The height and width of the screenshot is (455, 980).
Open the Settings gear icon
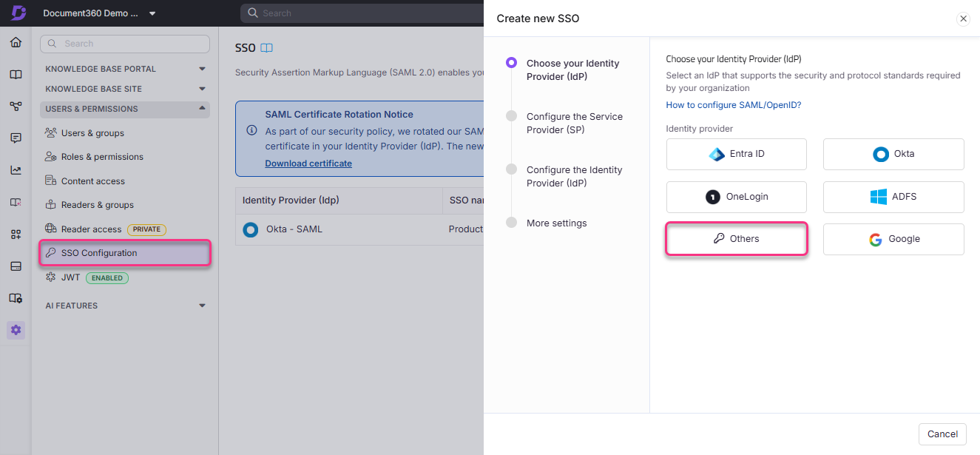point(16,330)
